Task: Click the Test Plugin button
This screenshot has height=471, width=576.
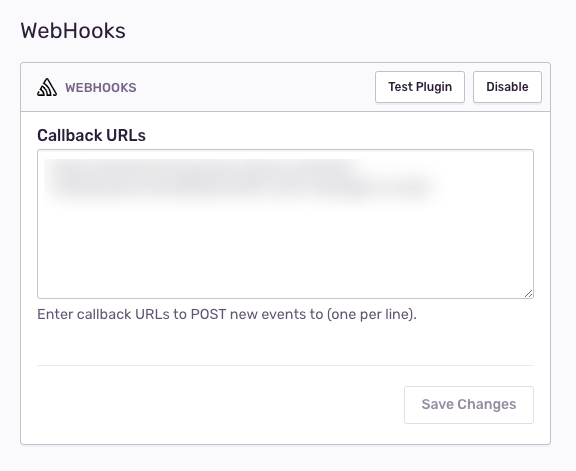Action: pos(420,87)
